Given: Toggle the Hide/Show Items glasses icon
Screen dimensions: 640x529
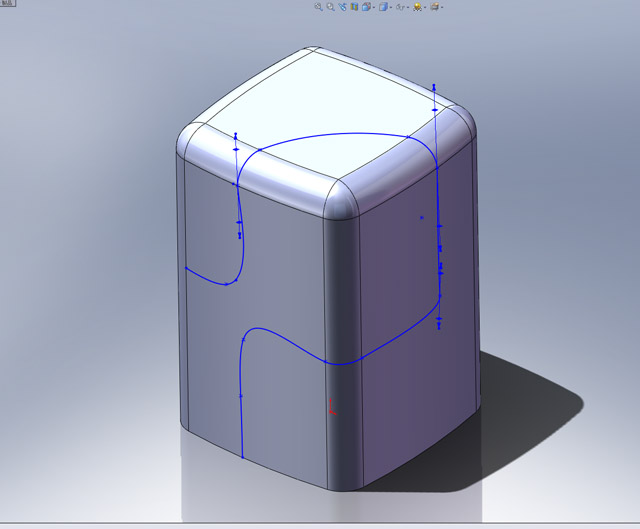Looking at the screenshot, I should click(x=400, y=6).
